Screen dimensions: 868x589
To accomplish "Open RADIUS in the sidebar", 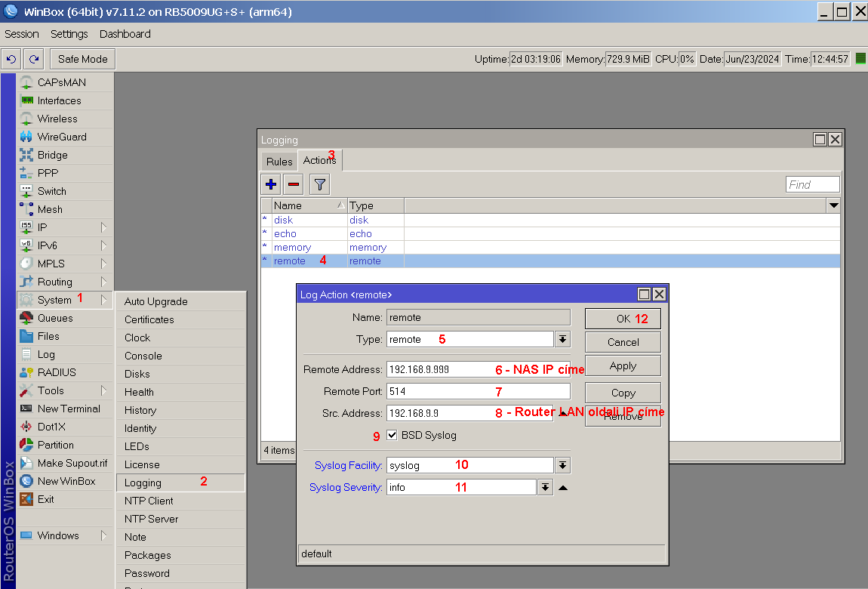I will (x=57, y=372).
